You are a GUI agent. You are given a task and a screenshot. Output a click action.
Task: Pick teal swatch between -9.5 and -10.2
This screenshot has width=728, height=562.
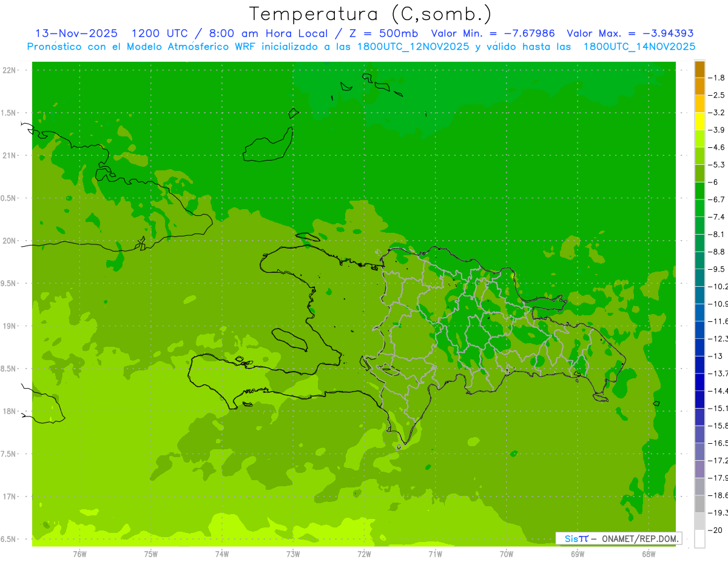point(699,278)
